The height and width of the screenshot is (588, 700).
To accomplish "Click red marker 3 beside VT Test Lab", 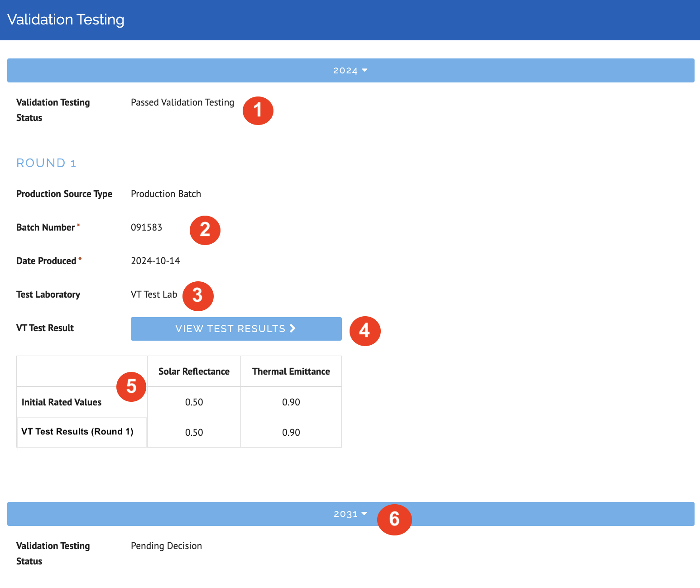I will (198, 296).
